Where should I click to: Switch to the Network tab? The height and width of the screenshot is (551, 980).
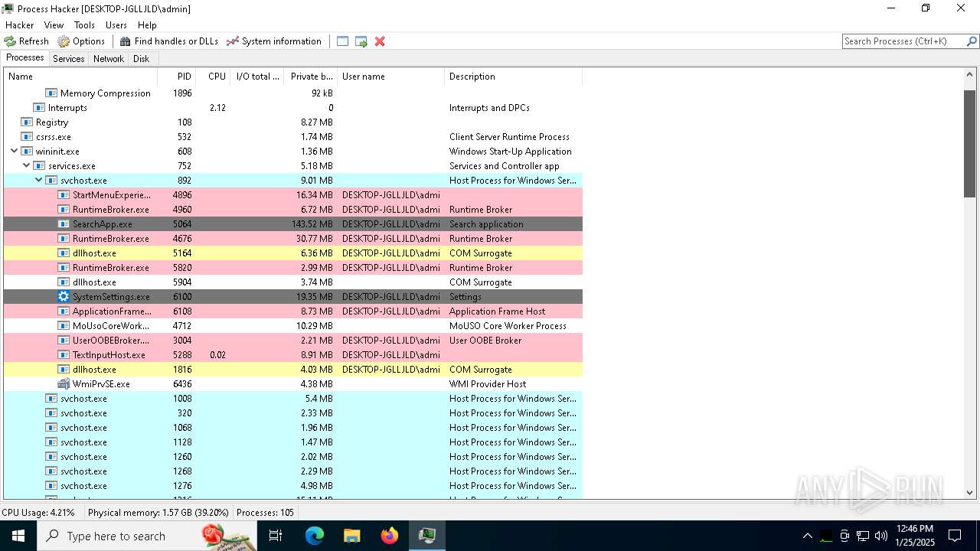pyautogui.click(x=109, y=59)
